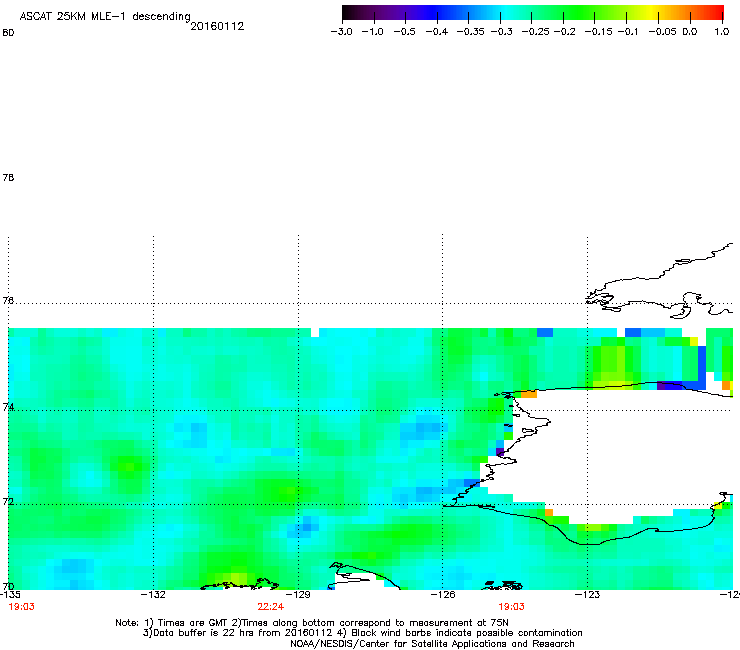Click the colorbar label -0.25

pos(535,32)
